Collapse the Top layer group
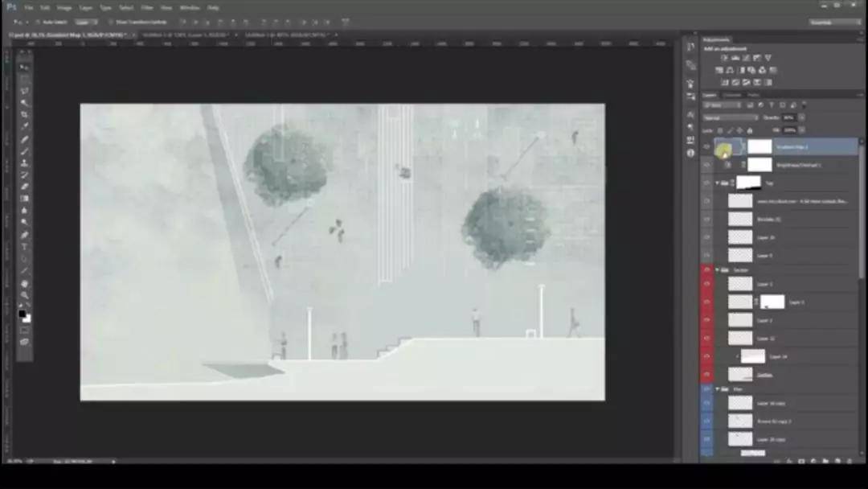Image resolution: width=868 pixels, height=489 pixels. (718, 183)
